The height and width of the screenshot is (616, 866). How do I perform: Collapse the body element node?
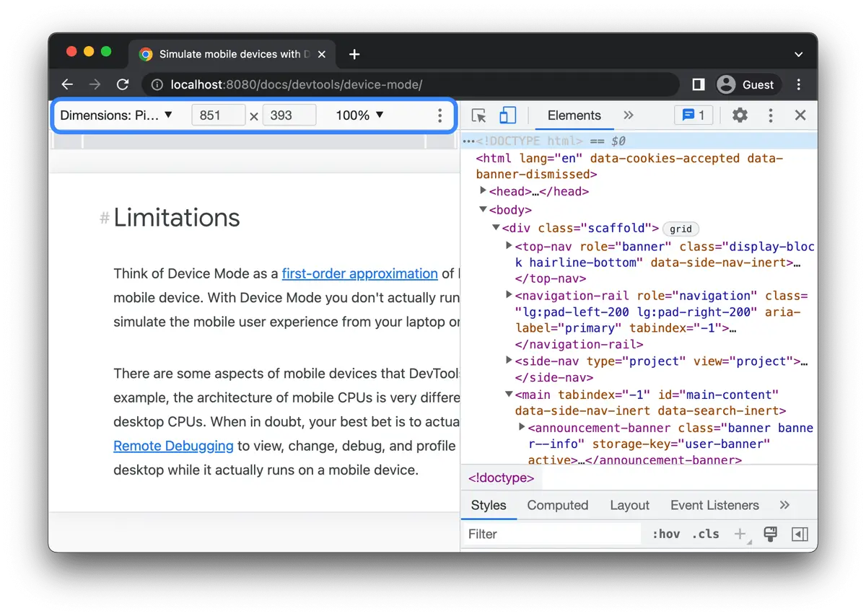point(484,210)
